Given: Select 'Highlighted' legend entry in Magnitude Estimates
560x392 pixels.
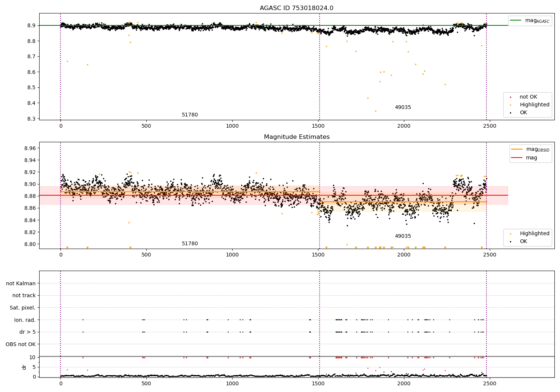Looking at the screenshot, I should pyautogui.click(x=534, y=234).
